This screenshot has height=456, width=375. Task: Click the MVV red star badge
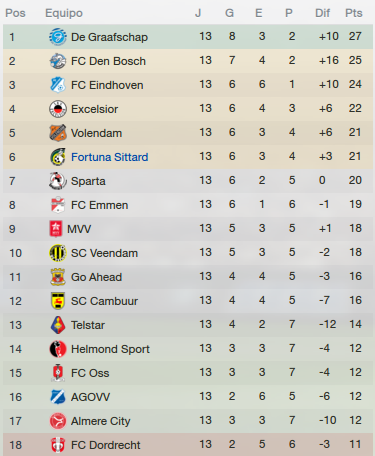coord(56,229)
